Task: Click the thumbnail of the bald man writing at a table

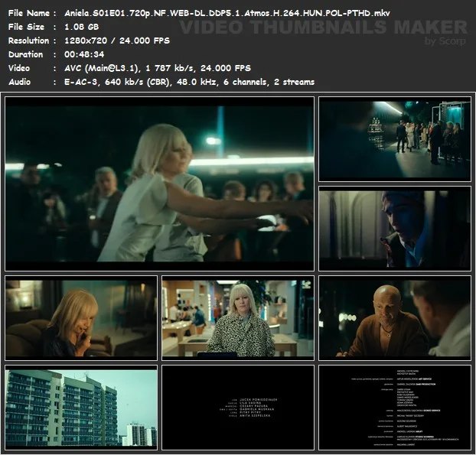Action: [x=395, y=318]
